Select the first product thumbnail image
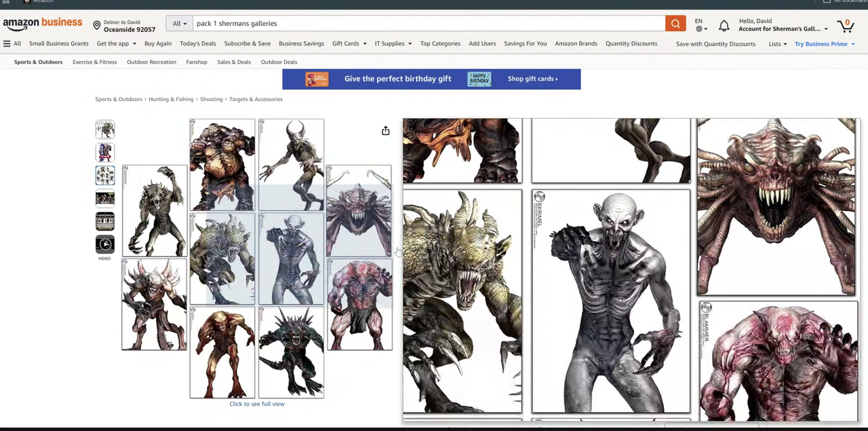The width and height of the screenshot is (868, 431). point(104,130)
